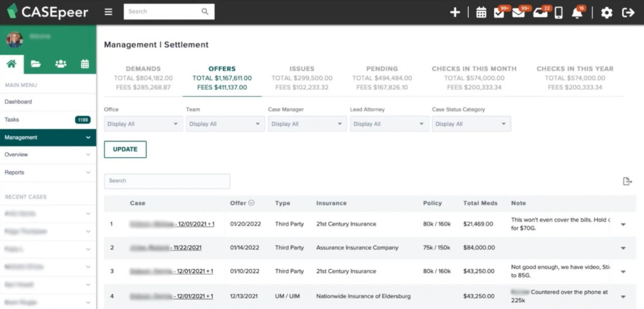The width and height of the screenshot is (644, 309).
Task: Click the table Search input field
Action: [x=167, y=181]
